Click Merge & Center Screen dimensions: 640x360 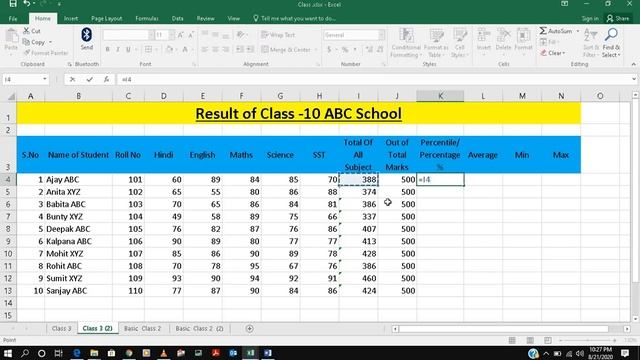point(286,49)
